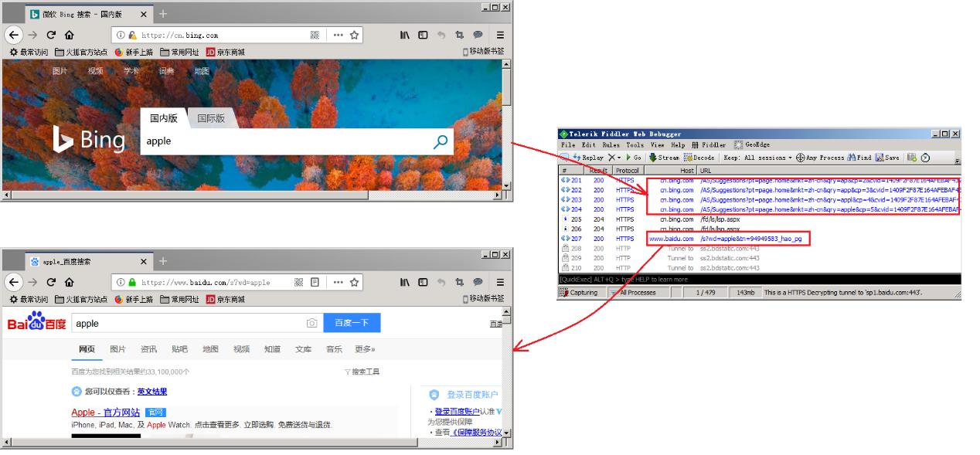Screen dimensions: 980x455
Task: Open 图片 tab on Baidu results
Action: pos(117,349)
